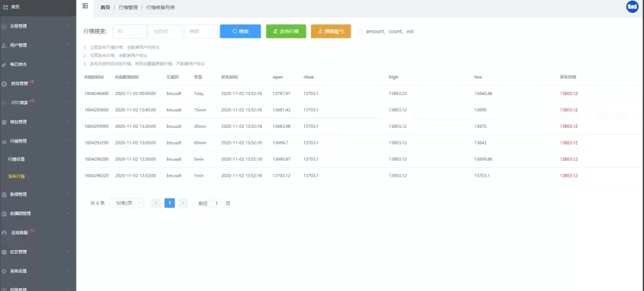Go to previous page with left arrow
This screenshot has width=644, height=291.
(155, 203)
